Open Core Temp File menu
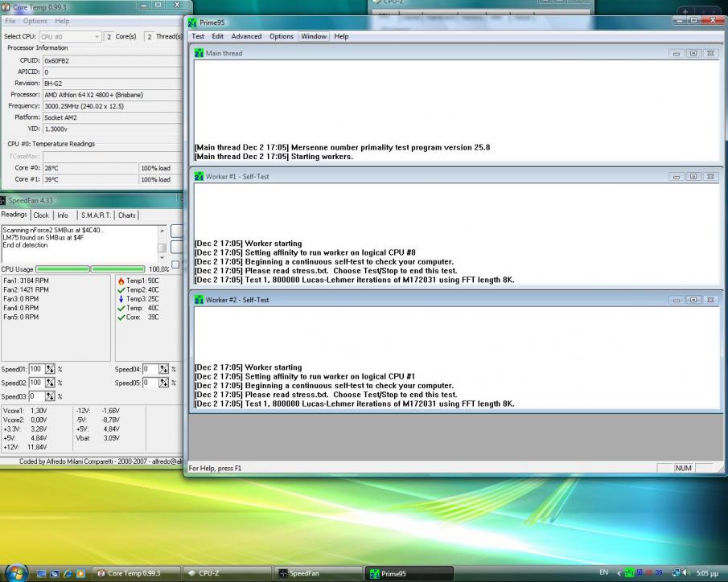The width and height of the screenshot is (728, 582). point(10,21)
